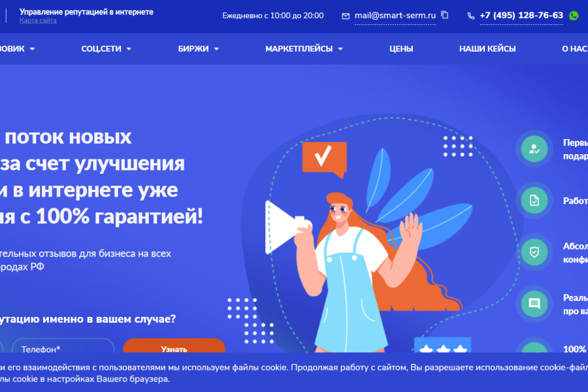The height and width of the screenshot is (392, 588).
Task: Open the WhatsApp chat icon
Action: [574, 16]
